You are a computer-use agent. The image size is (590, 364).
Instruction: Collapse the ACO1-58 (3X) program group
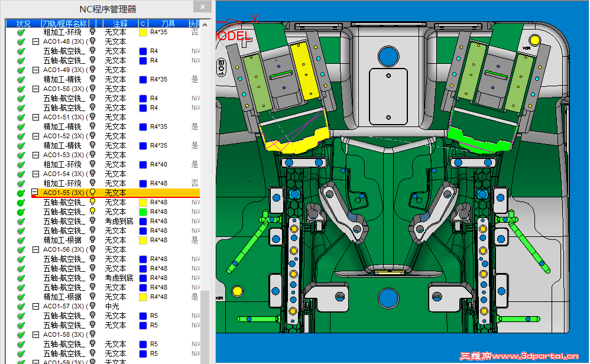[x=35, y=334]
